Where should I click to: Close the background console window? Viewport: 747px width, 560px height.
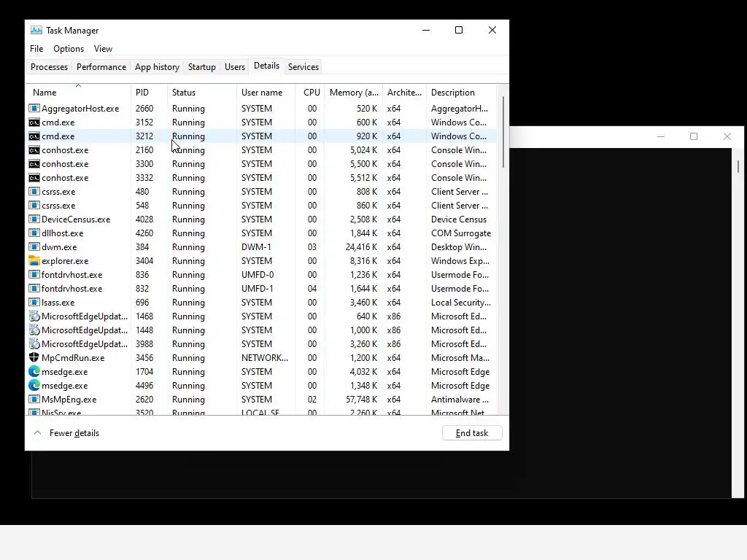(x=727, y=136)
